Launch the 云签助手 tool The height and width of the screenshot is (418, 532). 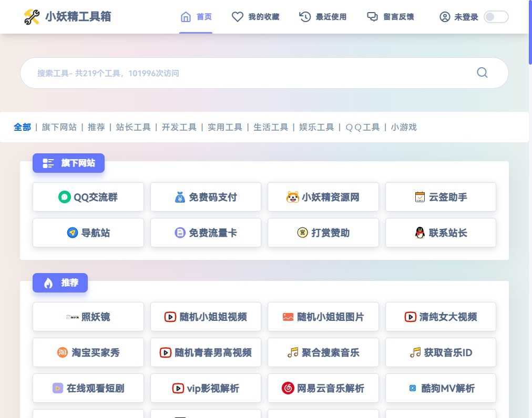441,197
